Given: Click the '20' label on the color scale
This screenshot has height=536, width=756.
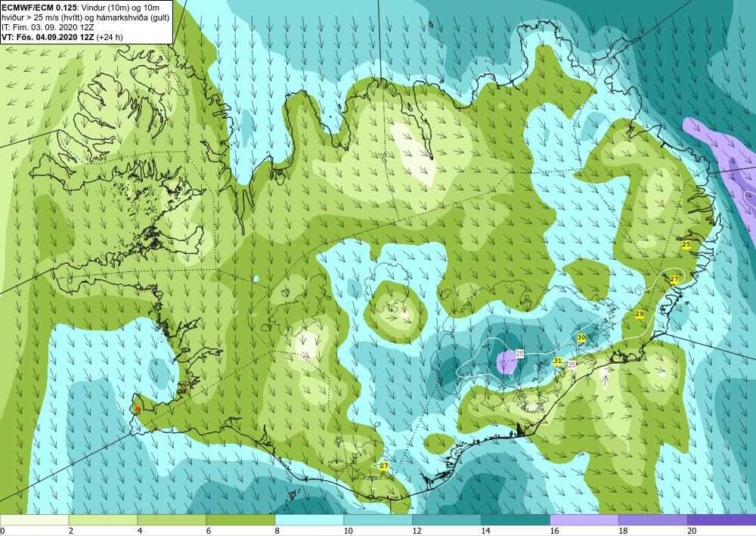Looking at the screenshot, I should coord(692,531).
